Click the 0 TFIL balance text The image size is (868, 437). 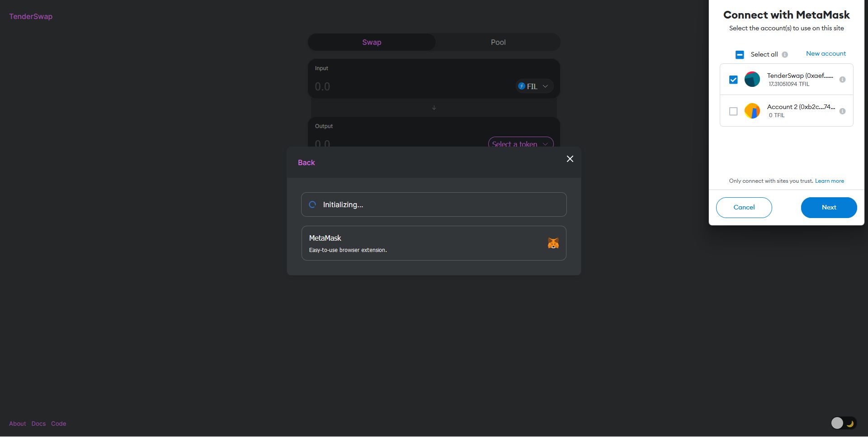click(777, 115)
